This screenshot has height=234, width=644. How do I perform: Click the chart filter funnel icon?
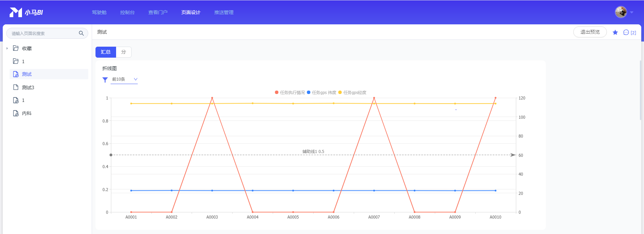click(105, 80)
